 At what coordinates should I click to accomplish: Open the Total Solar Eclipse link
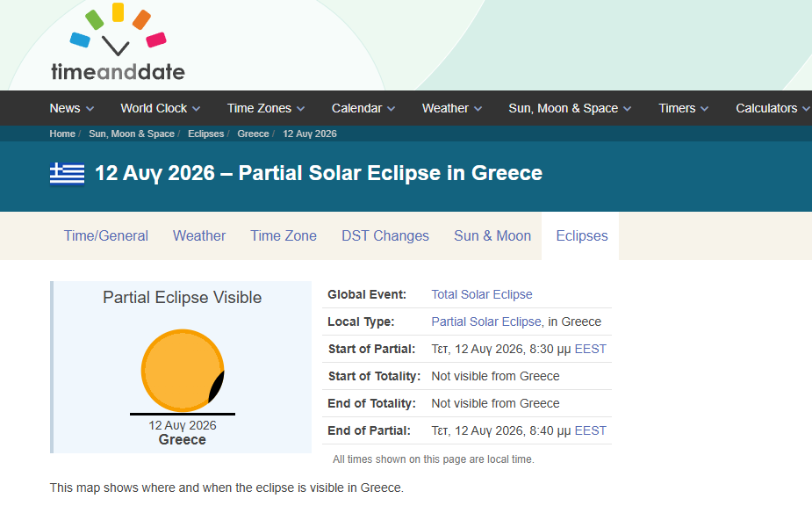(482, 294)
